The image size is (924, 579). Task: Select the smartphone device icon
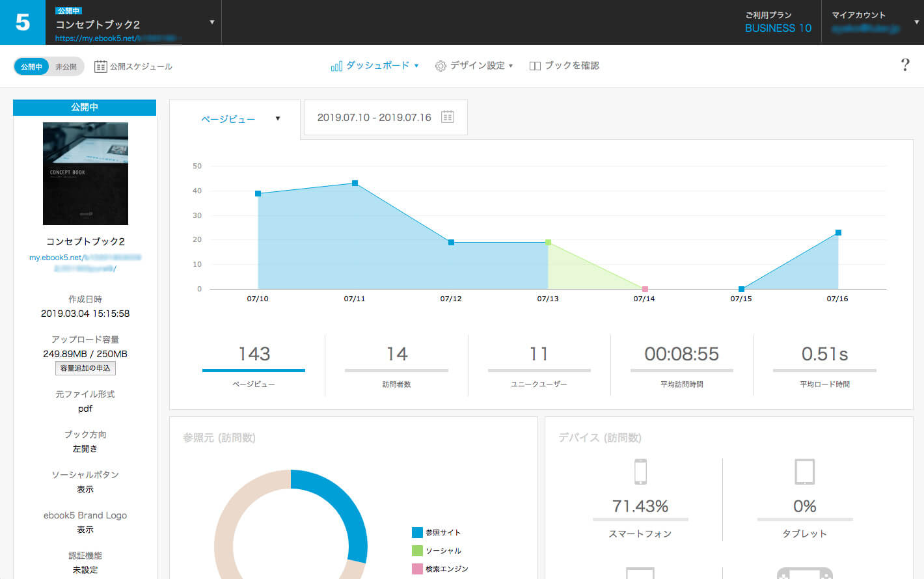[640, 472]
